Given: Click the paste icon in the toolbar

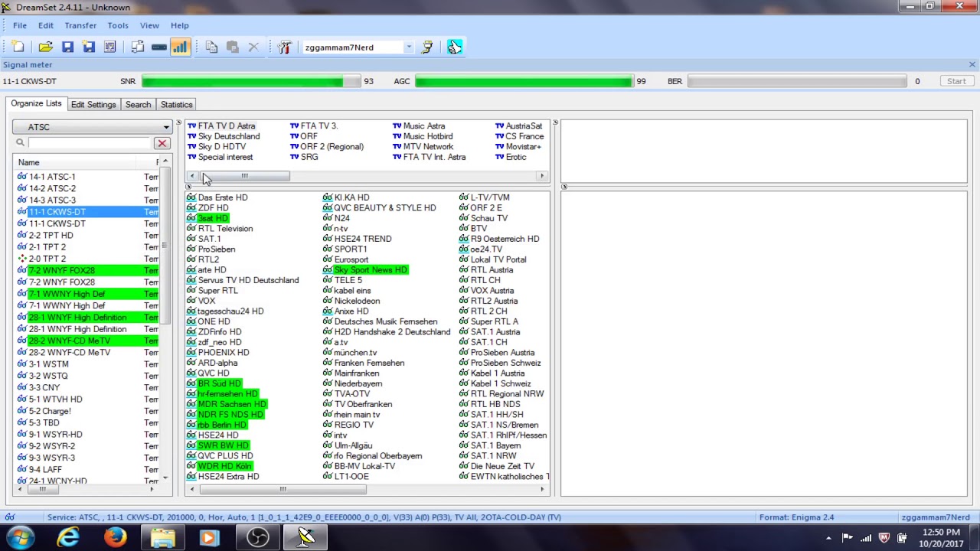Looking at the screenshot, I should (x=233, y=47).
